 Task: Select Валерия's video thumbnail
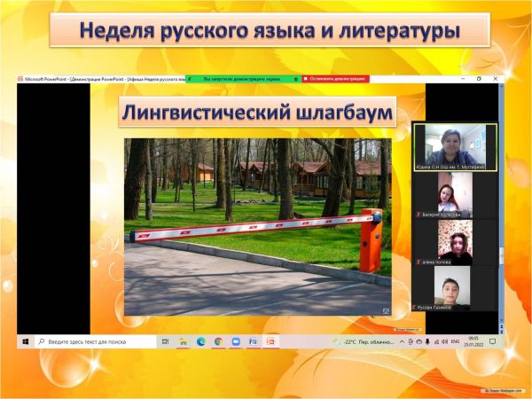(x=455, y=193)
